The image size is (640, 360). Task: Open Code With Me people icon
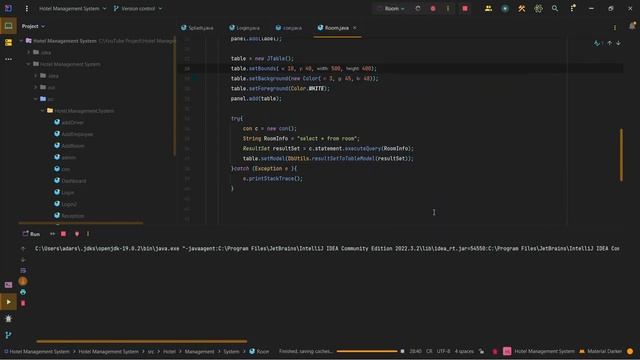488,9
